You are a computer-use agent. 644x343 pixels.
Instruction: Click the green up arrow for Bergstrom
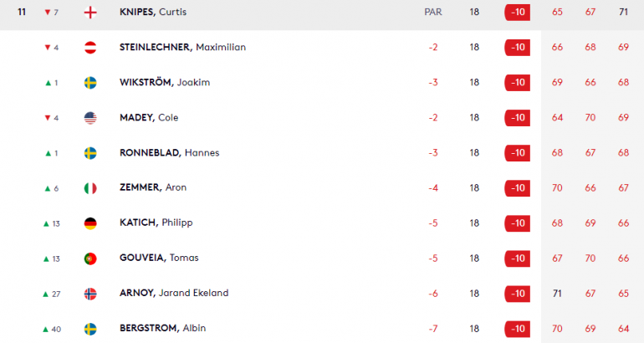coord(47,329)
